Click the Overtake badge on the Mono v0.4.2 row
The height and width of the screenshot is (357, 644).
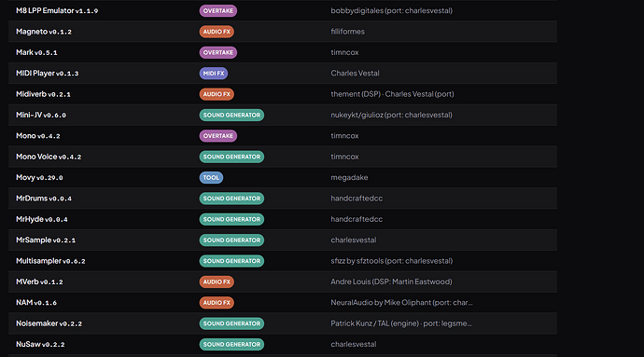point(218,136)
